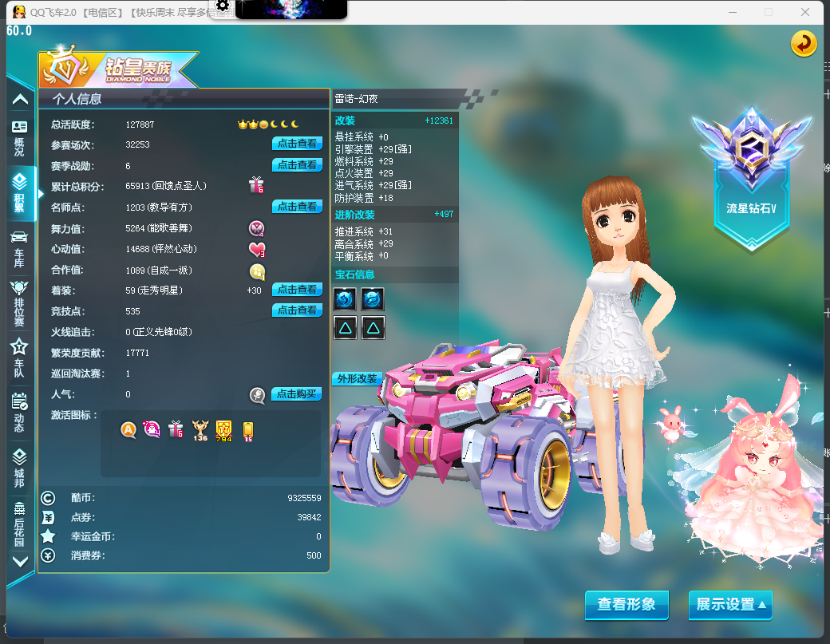The width and height of the screenshot is (830, 644).
Task: Click the girl character avatar
Action: tap(617, 365)
